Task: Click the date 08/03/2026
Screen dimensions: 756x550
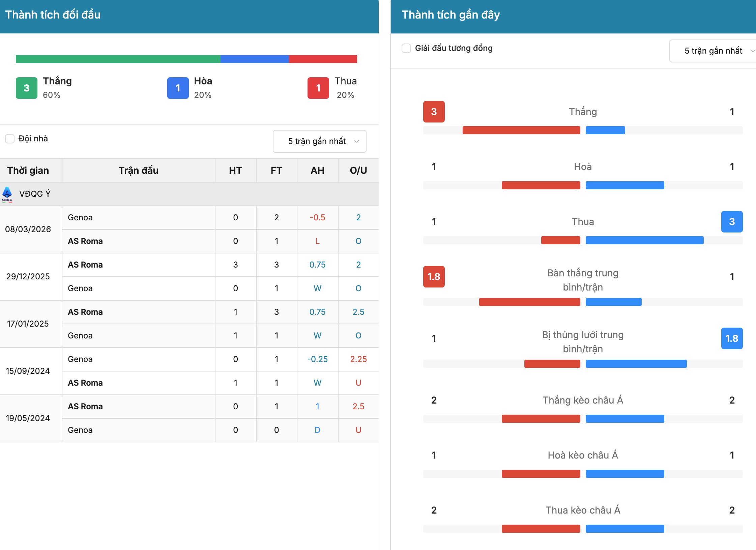Action: [28, 229]
